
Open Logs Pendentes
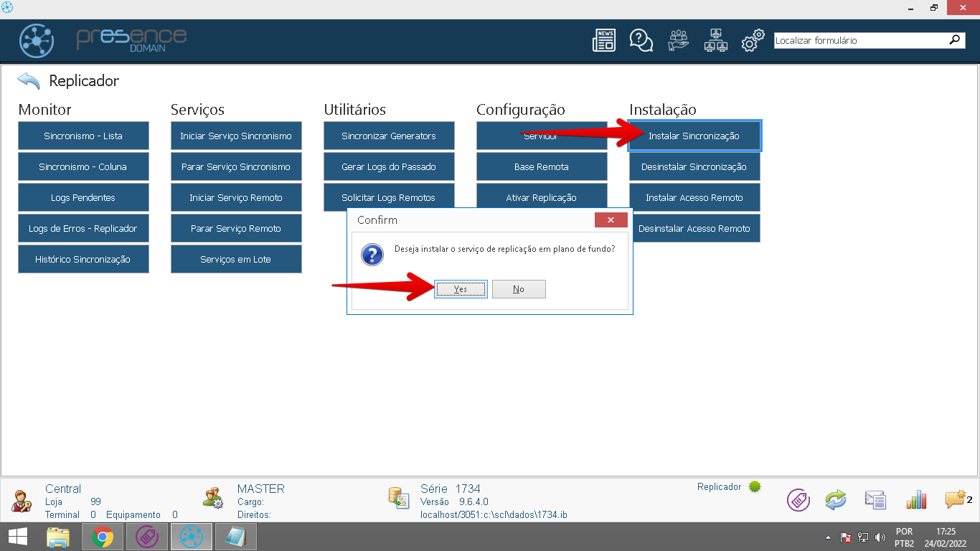83,197
